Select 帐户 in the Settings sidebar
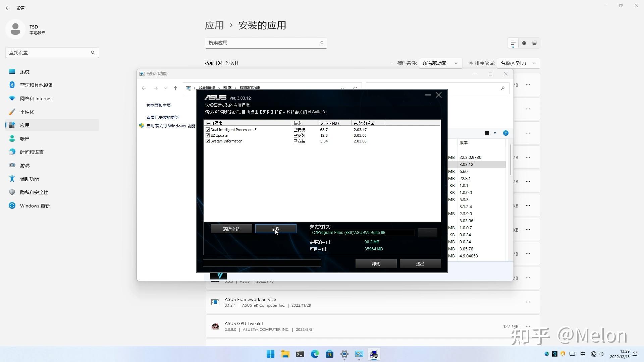Image resolution: width=644 pixels, height=362 pixels. click(25, 138)
